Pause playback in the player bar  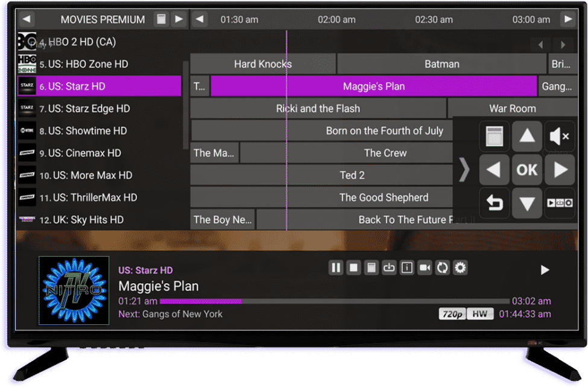pos(336,267)
